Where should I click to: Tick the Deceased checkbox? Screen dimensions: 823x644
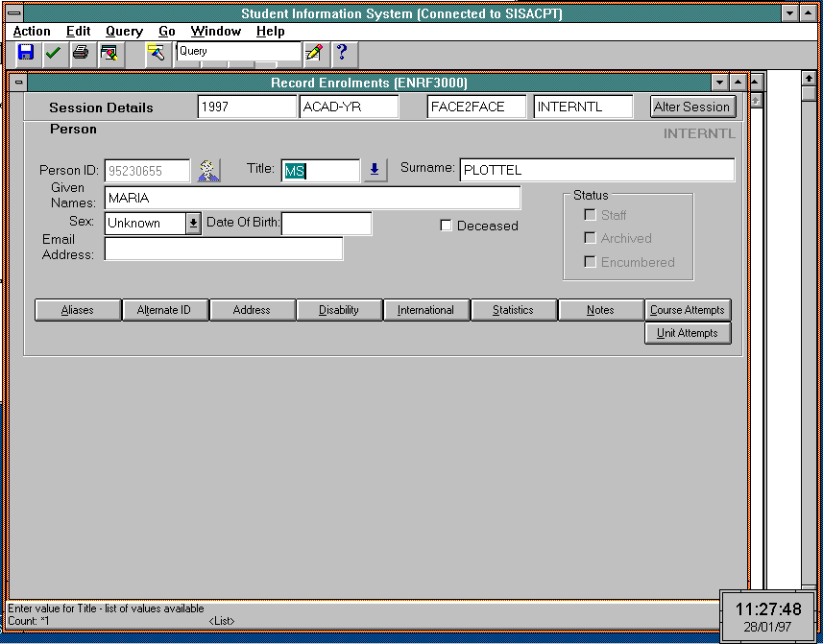click(x=446, y=226)
